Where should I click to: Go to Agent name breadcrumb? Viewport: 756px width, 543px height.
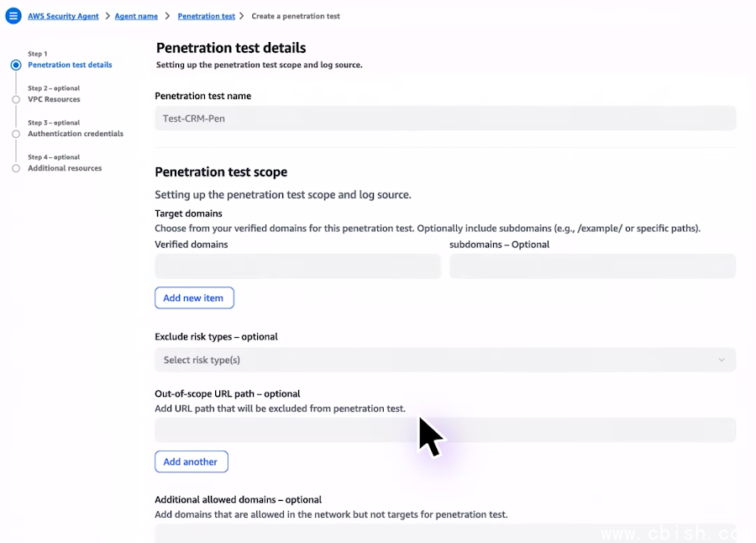[136, 16]
